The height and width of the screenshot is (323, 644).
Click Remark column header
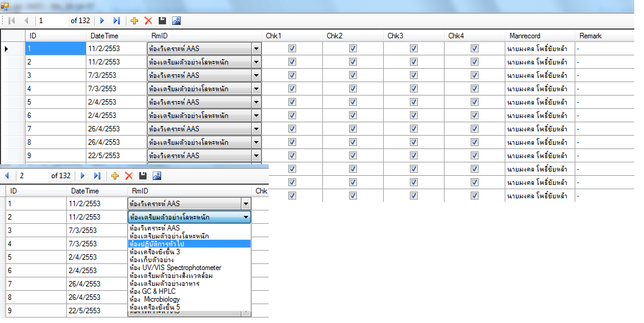604,36
